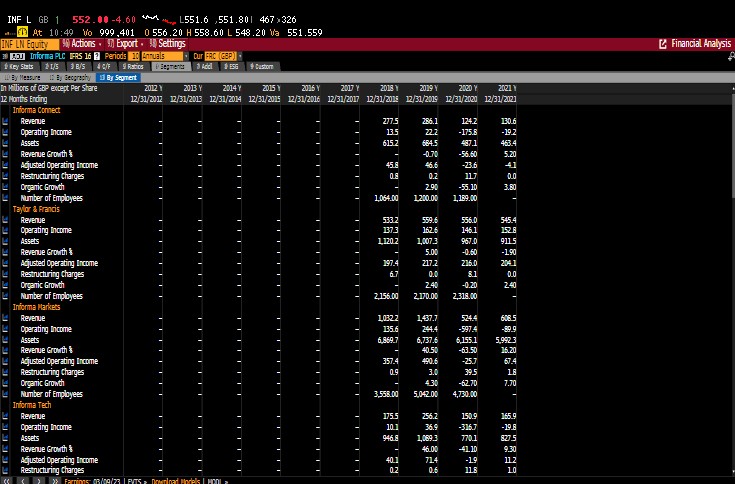Switch to the Custom tab
This screenshot has width=735, height=484.
coord(264,67)
